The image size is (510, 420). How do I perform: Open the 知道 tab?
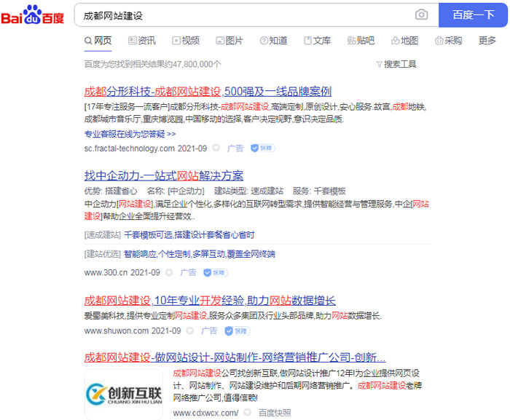(273, 41)
